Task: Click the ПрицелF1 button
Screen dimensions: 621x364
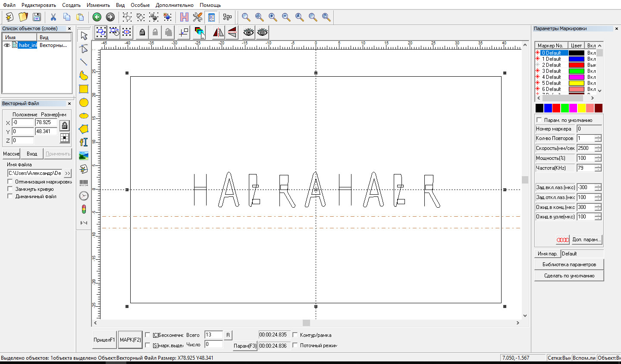Action: click(x=104, y=340)
